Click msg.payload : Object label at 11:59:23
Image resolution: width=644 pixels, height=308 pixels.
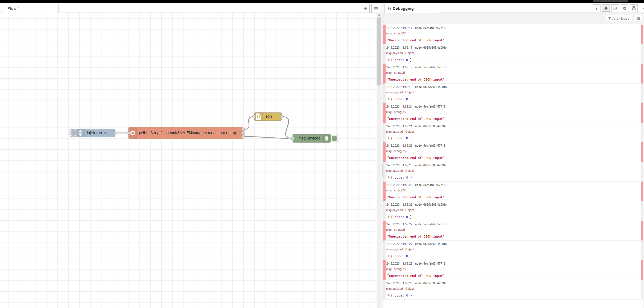[x=400, y=171]
